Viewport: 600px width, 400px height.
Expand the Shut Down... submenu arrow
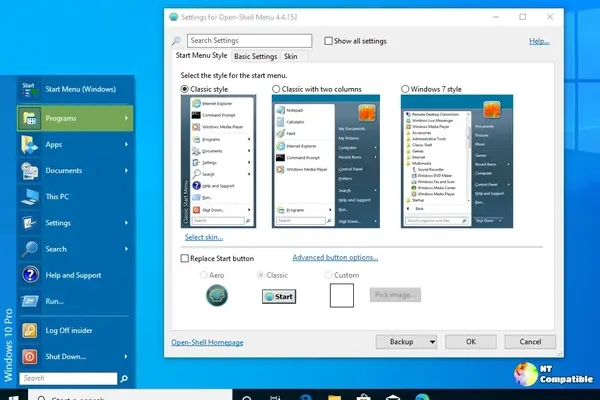click(x=126, y=356)
